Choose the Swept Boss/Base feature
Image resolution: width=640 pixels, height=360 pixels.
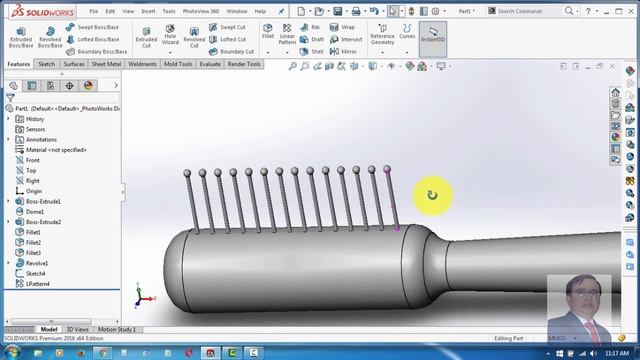pos(92,27)
